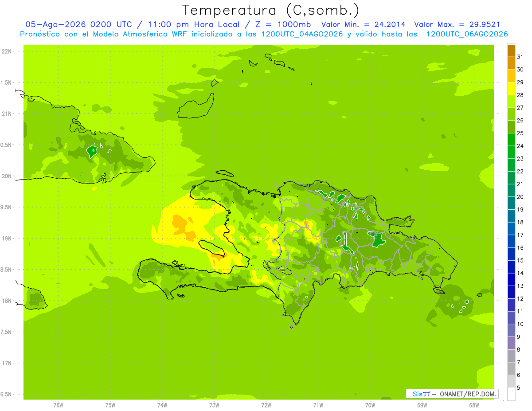Click the title 'Temperatura (C,somb.)'
532x411 pixels.
coord(271,11)
